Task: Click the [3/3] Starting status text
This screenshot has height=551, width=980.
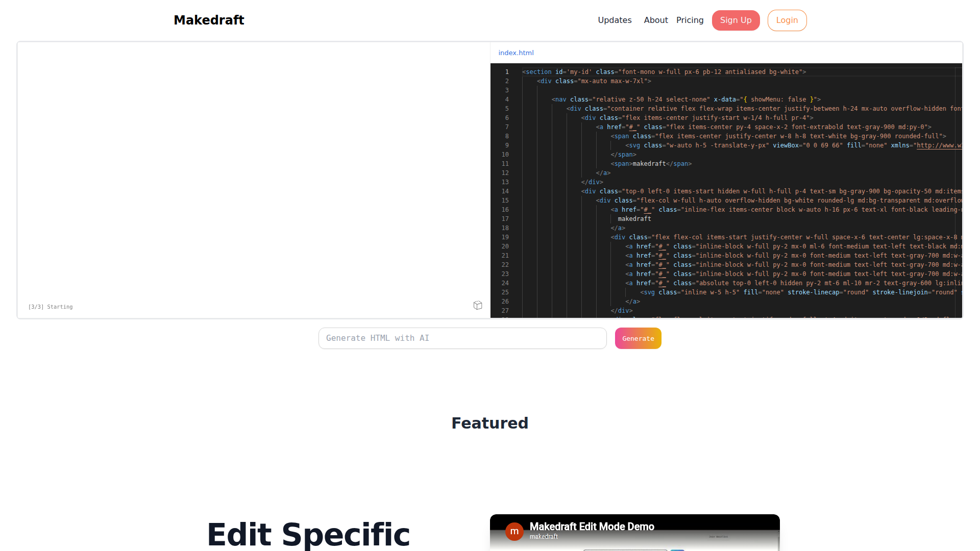Action: [51, 307]
